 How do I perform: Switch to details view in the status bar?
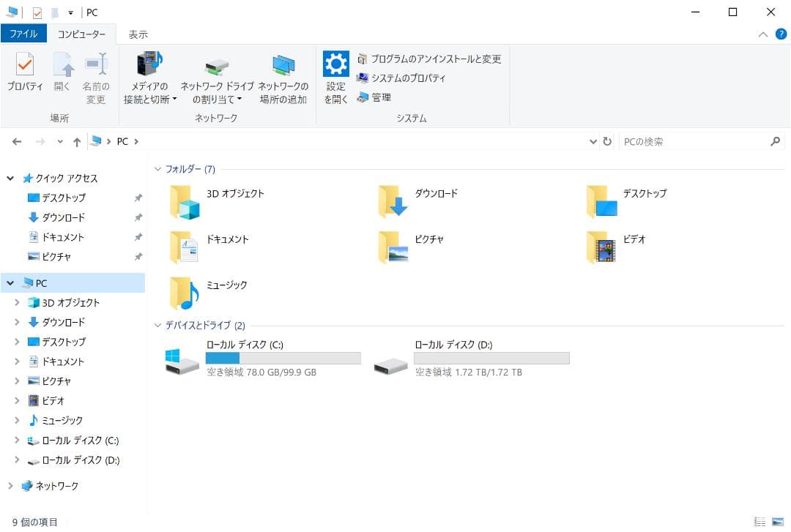tap(760, 522)
